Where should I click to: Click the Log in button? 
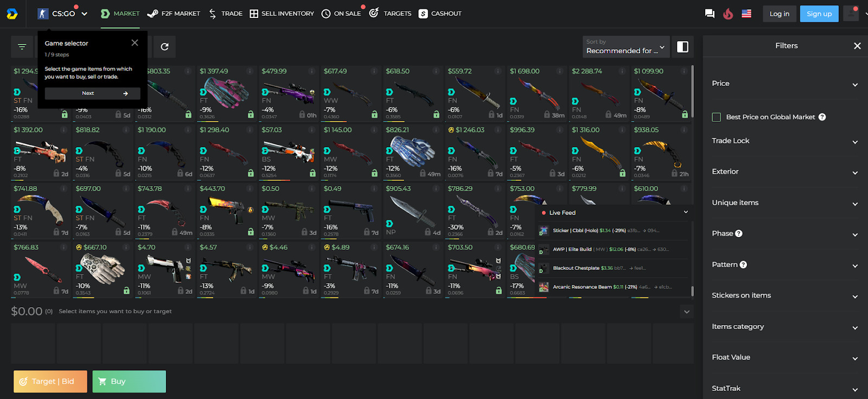[x=779, y=14]
